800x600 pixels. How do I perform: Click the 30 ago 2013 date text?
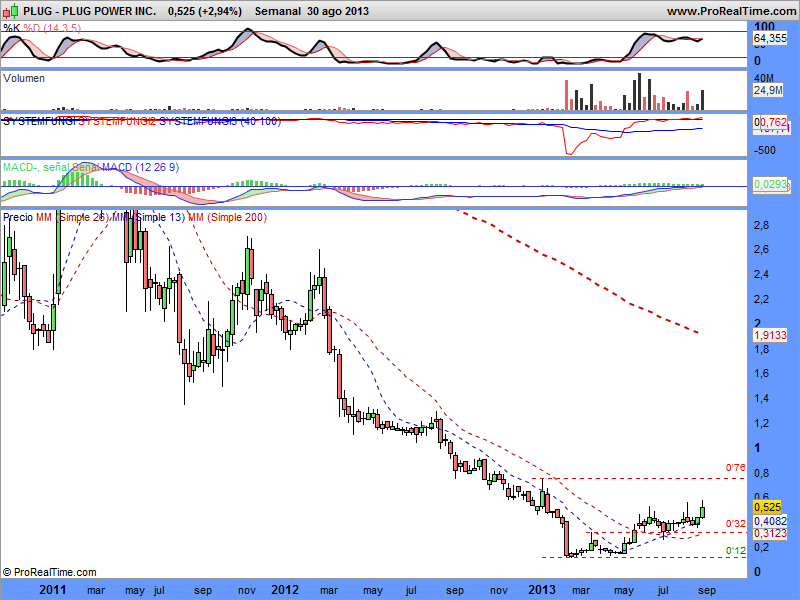(338, 11)
